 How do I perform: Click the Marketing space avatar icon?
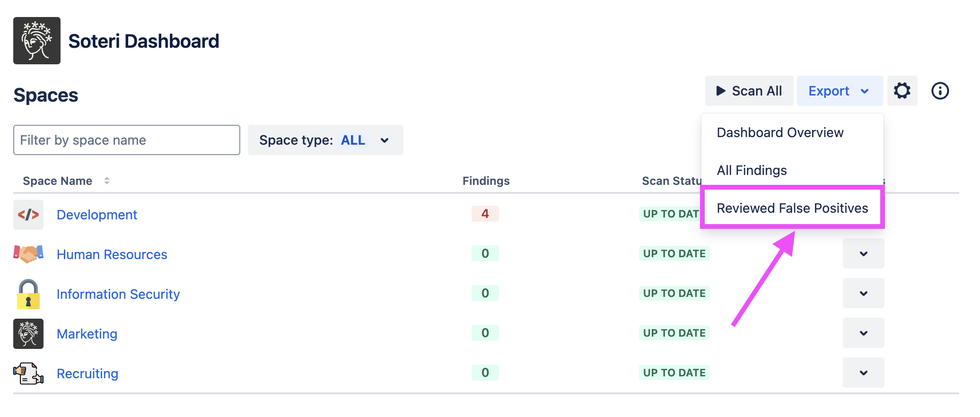click(x=28, y=333)
